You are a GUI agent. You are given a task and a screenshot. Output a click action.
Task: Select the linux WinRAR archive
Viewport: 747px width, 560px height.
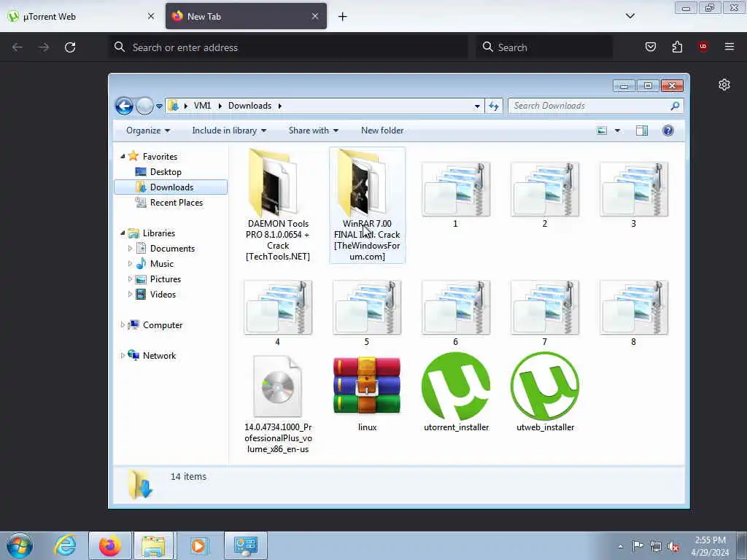click(367, 393)
